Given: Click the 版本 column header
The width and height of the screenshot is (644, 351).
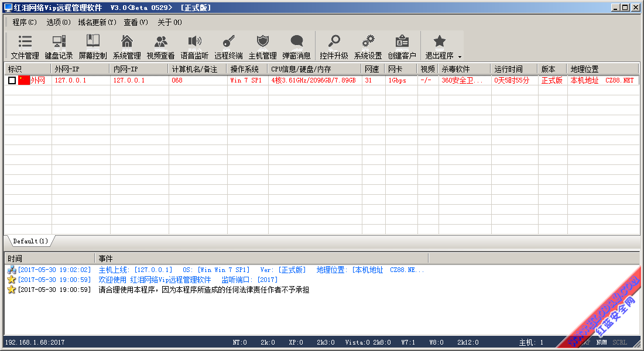Looking at the screenshot, I should click(x=553, y=69).
